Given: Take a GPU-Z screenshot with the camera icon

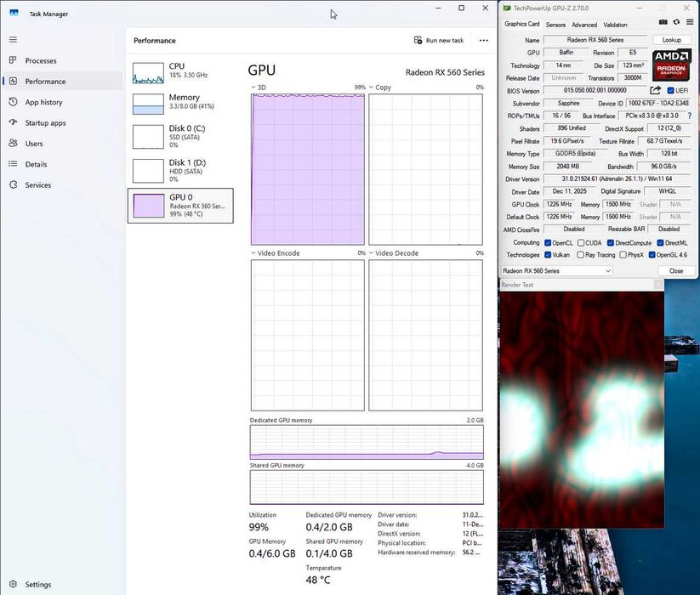Looking at the screenshot, I should tap(663, 22).
